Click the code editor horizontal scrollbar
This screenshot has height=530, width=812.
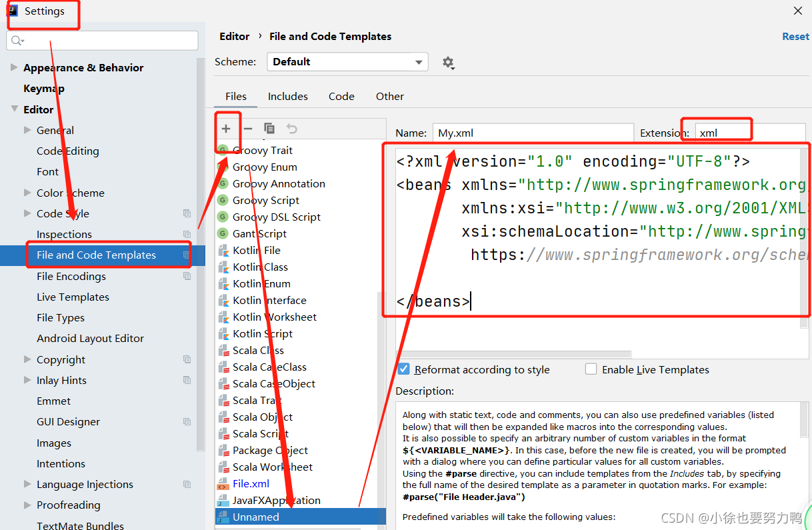pyautogui.click(x=513, y=354)
